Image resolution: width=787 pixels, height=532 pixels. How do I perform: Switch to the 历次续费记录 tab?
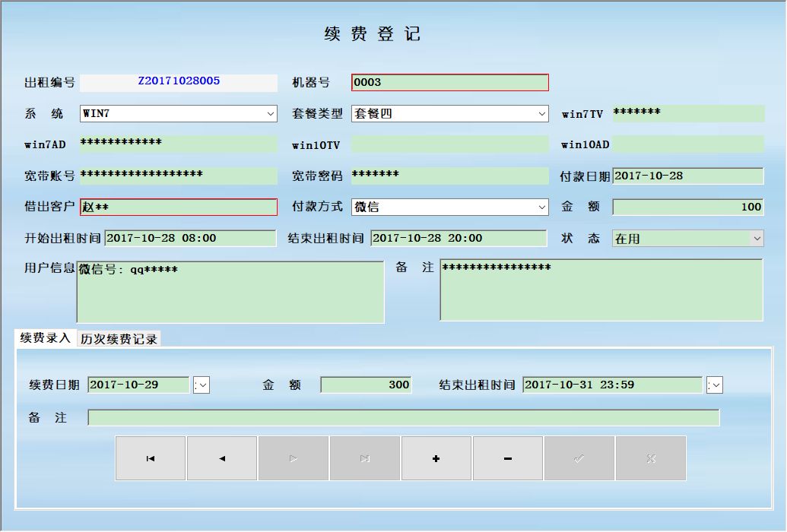119,337
